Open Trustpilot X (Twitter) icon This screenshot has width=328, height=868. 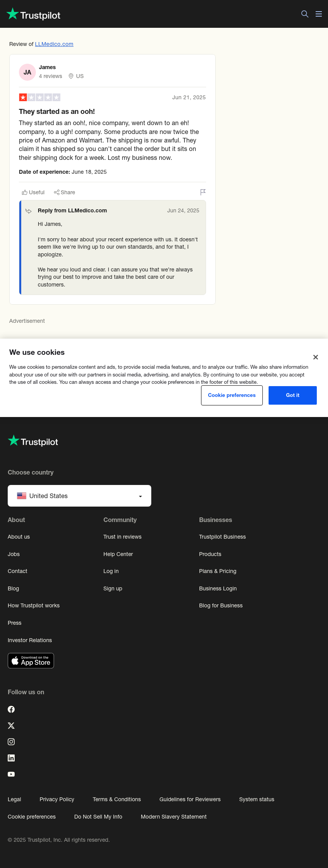click(x=11, y=726)
